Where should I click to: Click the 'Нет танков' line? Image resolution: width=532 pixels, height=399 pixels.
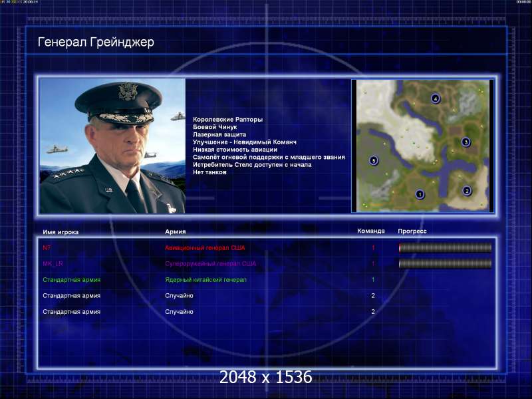[x=209, y=172]
